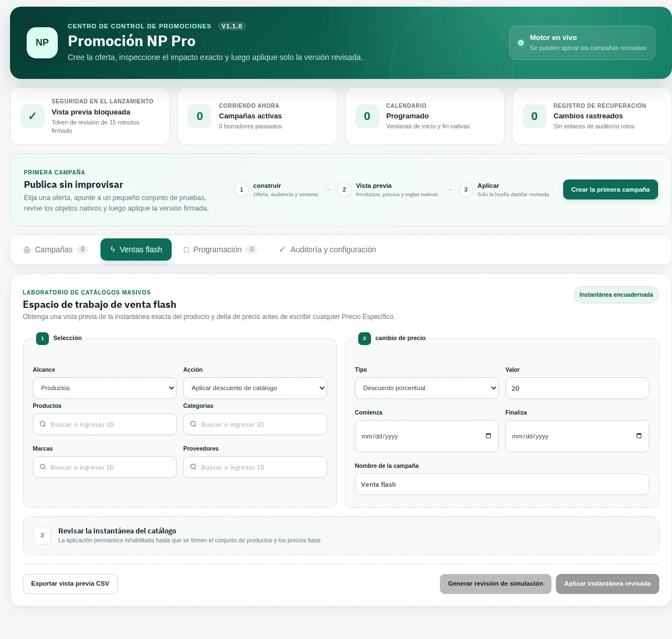The image size is (672, 639).
Task: Click Exportar vista previa CSV
Action: pyautogui.click(x=70, y=584)
